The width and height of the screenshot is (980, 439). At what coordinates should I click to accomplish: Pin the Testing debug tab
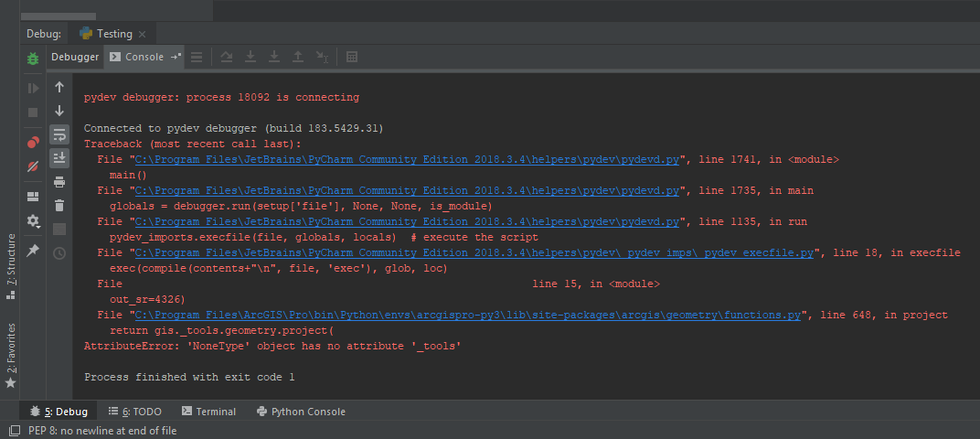coord(33,251)
